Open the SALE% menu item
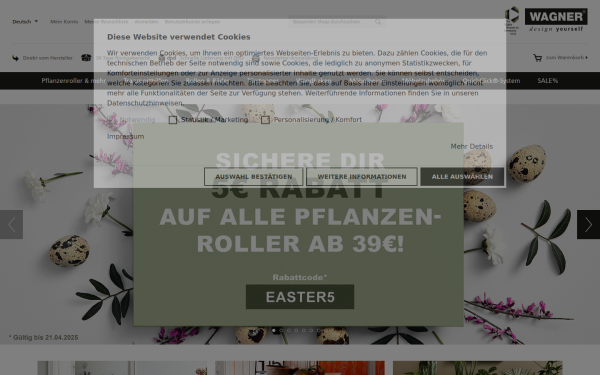The width and height of the screenshot is (600, 375). 548,81
